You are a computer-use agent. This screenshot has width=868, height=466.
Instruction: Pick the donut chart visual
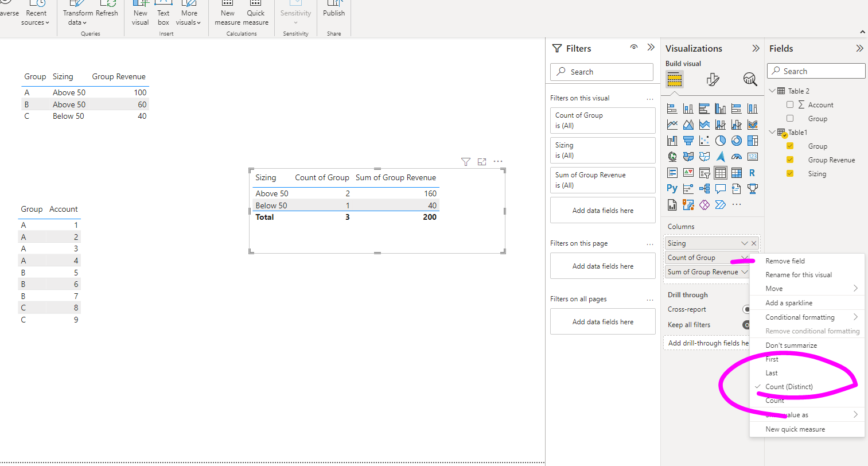pyautogui.click(x=737, y=141)
